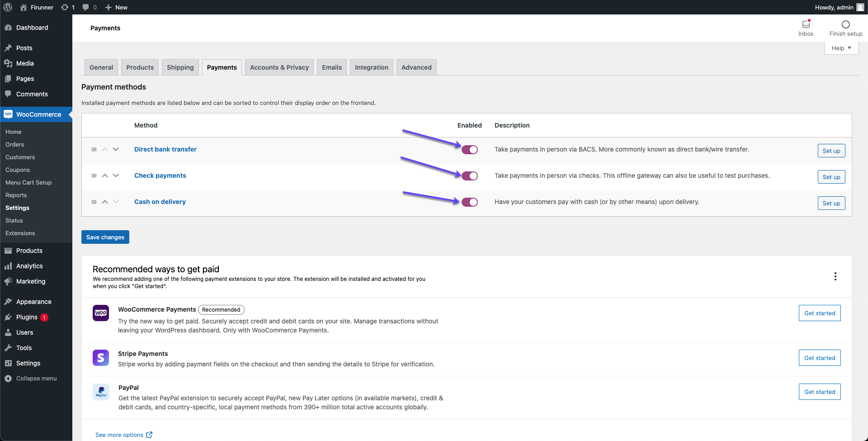Click the Settings sliders icon in sidebar

[x=8, y=363]
